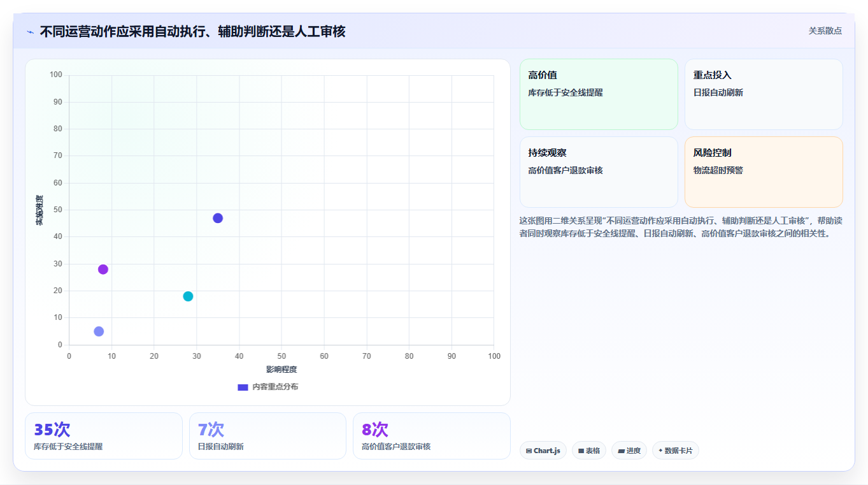Click the 物流超时预警 text in 风险控制 card
Image resolution: width=868 pixels, height=485 pixels.
click(x=718, y=170)
